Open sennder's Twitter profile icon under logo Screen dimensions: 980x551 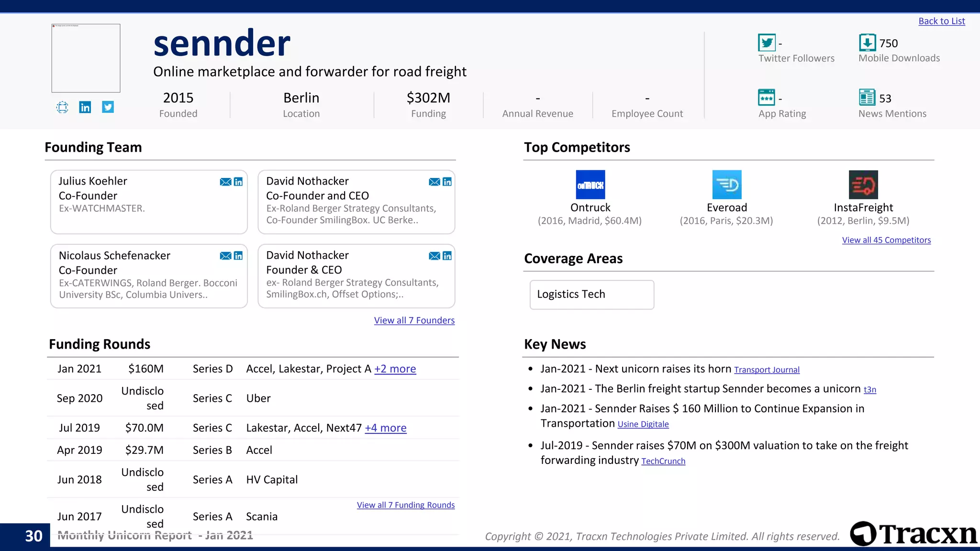pyautogui.click(x=108, y=107)
